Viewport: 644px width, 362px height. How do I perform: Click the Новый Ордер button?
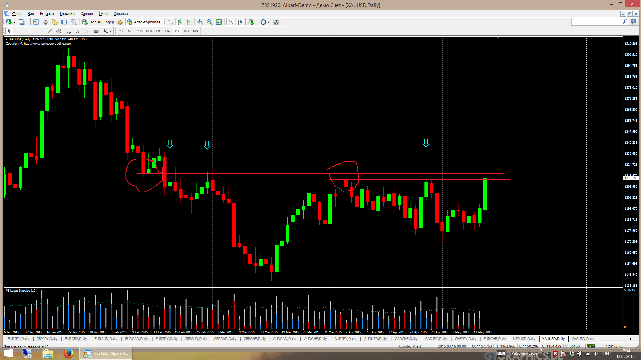tap(98, 22)
